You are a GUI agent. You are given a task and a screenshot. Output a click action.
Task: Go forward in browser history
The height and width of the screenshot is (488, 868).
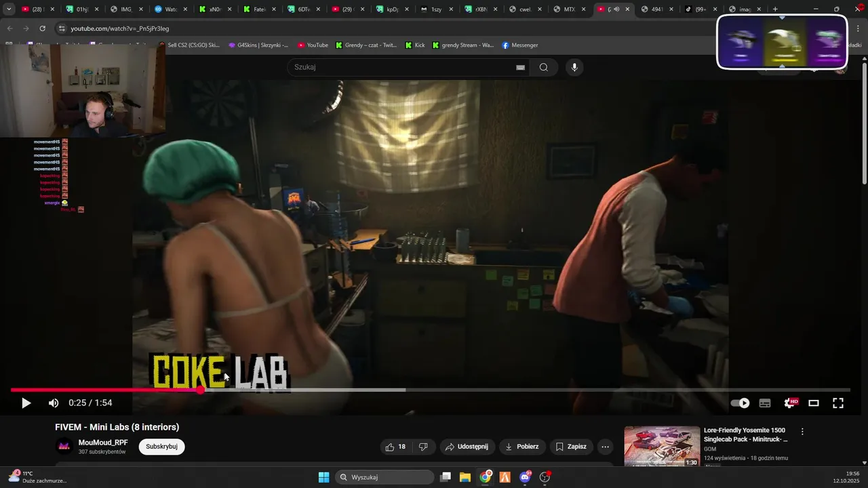(26, 28)
